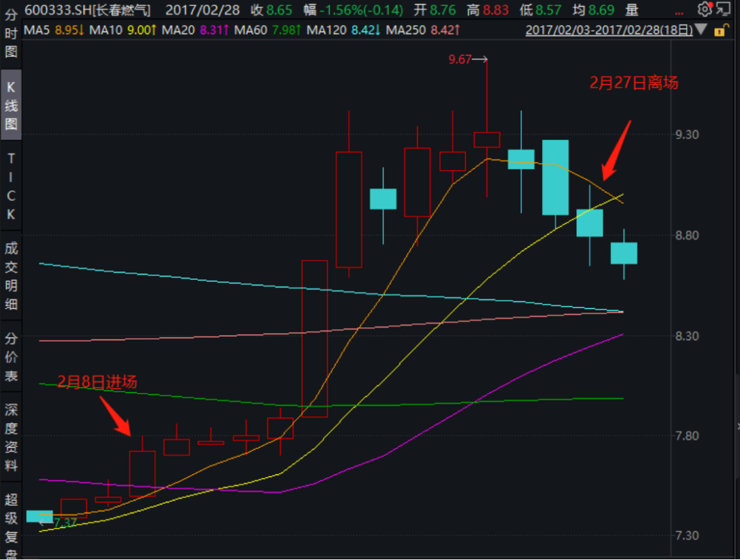Click the 7.30 price axis label
Viewport: 740px width, 560px height.
(687, 536)
